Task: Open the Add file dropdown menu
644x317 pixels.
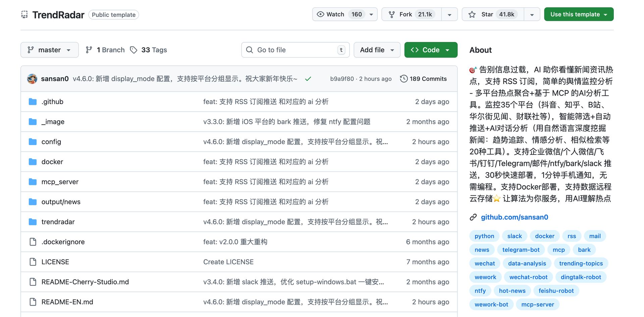Action: [x=377, y=50]
